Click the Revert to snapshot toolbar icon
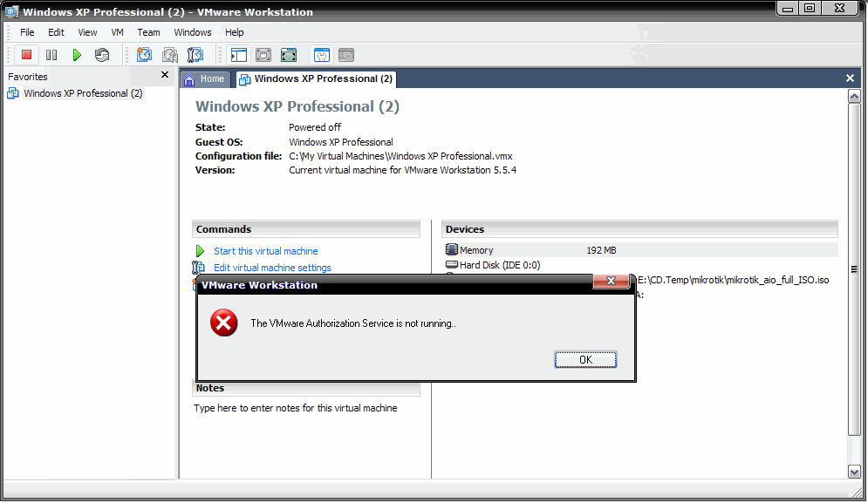This screenshot has width=868, height=503. click(170, 55)
